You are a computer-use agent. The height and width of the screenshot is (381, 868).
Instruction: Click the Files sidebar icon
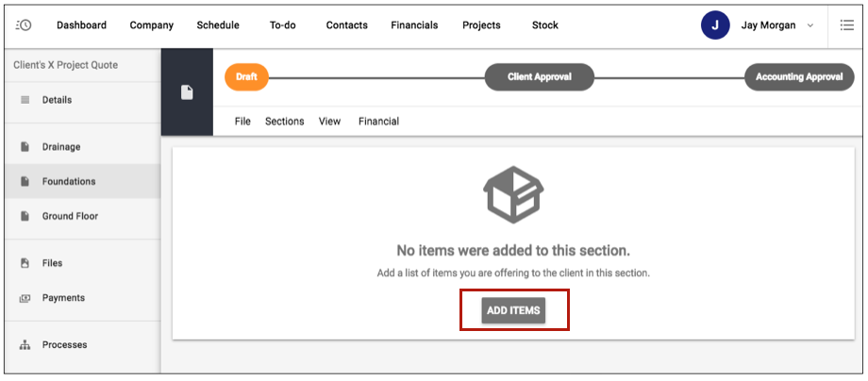point(25,263)
